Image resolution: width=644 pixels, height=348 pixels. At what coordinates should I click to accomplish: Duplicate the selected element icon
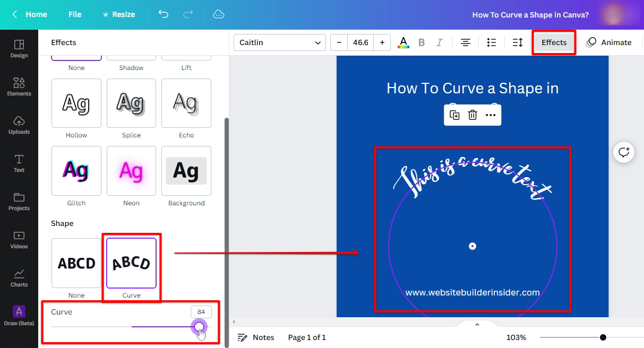pos(454,115)
